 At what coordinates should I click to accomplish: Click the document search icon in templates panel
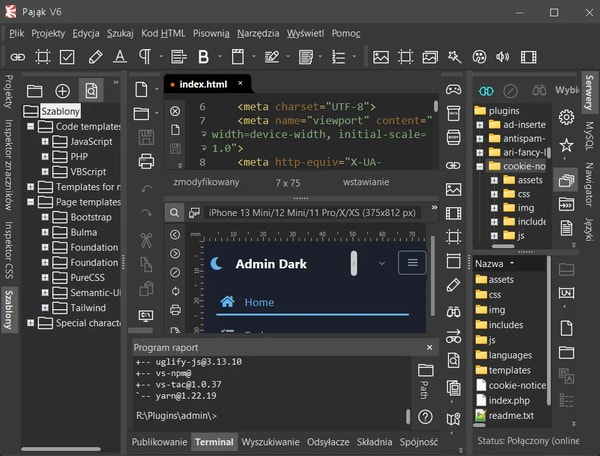point(91,91)
